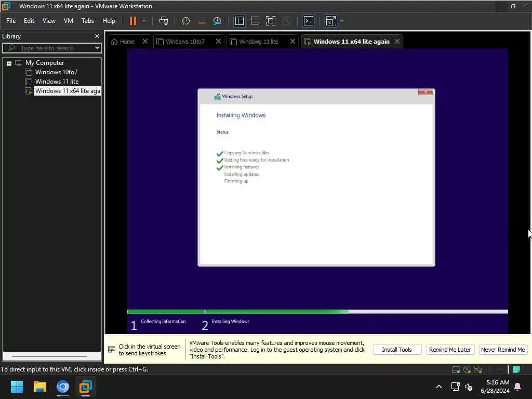The width and height of the screenshot is (532, 399).
Task: Send Ctrl+Alt+Del to the virtual machine
Action: pyautogui.click(x=164, y=21)
